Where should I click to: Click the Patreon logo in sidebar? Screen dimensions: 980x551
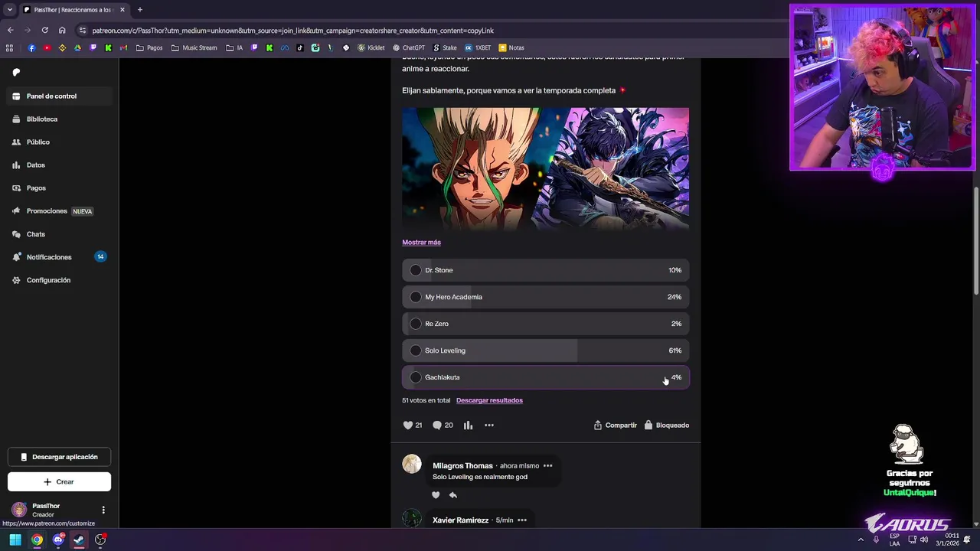tap(16, 72)
